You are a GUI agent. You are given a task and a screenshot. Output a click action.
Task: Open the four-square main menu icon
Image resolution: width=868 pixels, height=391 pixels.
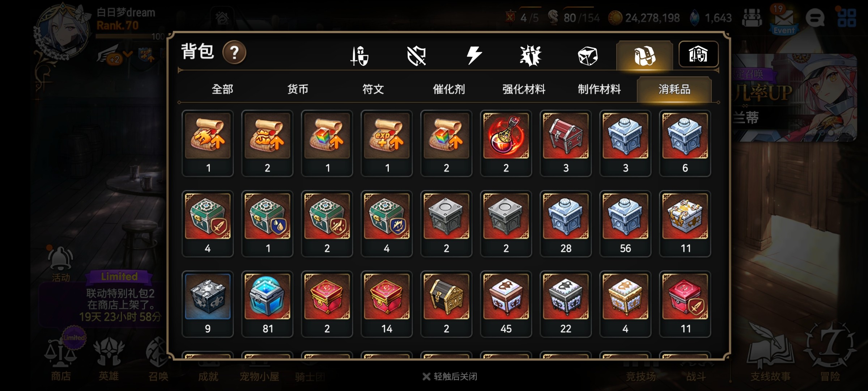847,18
